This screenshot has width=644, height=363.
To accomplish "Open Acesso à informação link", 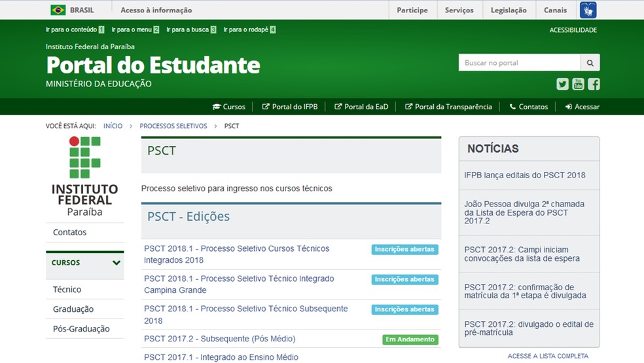I will click(156, 10).
